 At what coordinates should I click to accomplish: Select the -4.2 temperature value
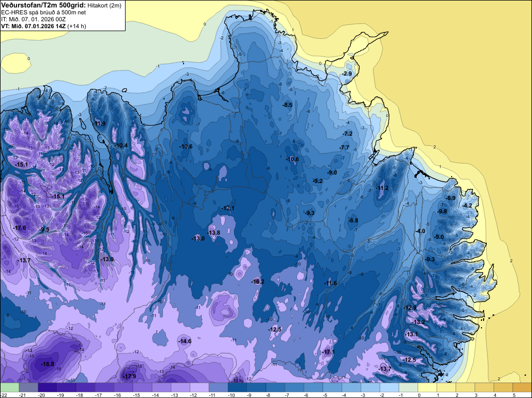pyautogui.click(x=467, y=205)
